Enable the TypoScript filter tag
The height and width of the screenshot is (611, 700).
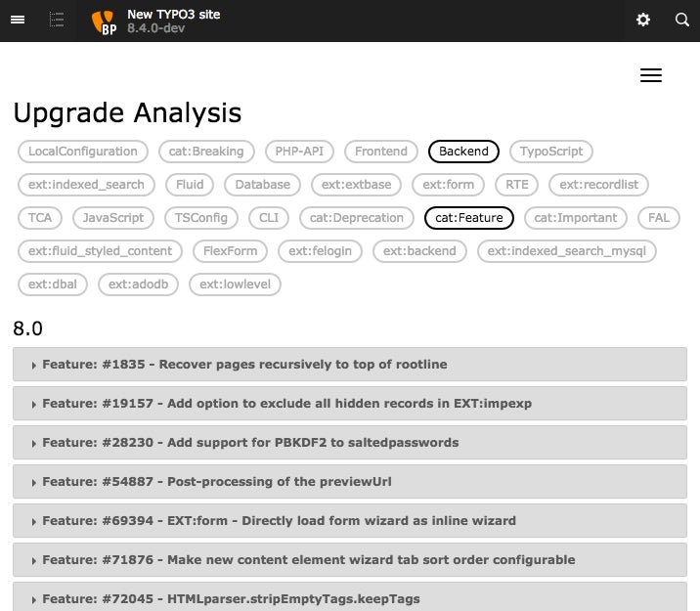click(551, 152)
